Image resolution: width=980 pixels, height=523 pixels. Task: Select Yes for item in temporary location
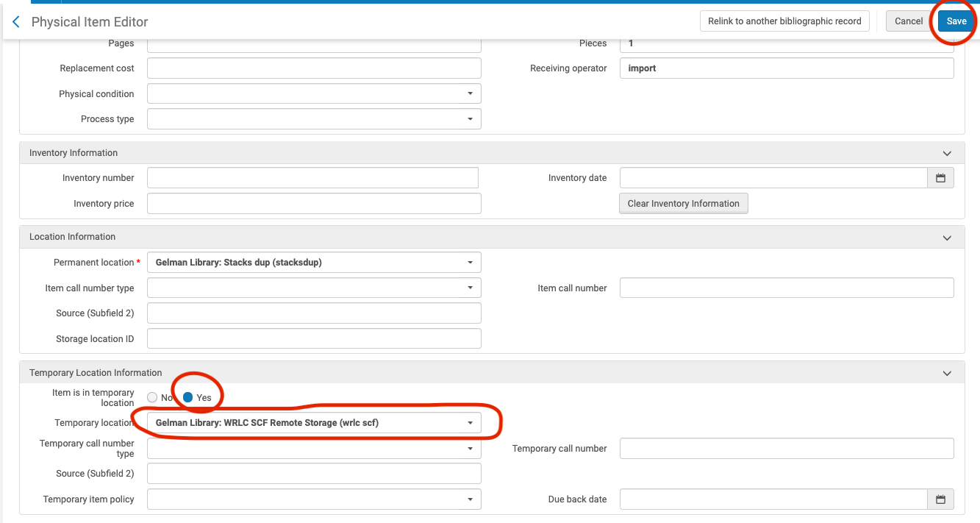(188, 397)
